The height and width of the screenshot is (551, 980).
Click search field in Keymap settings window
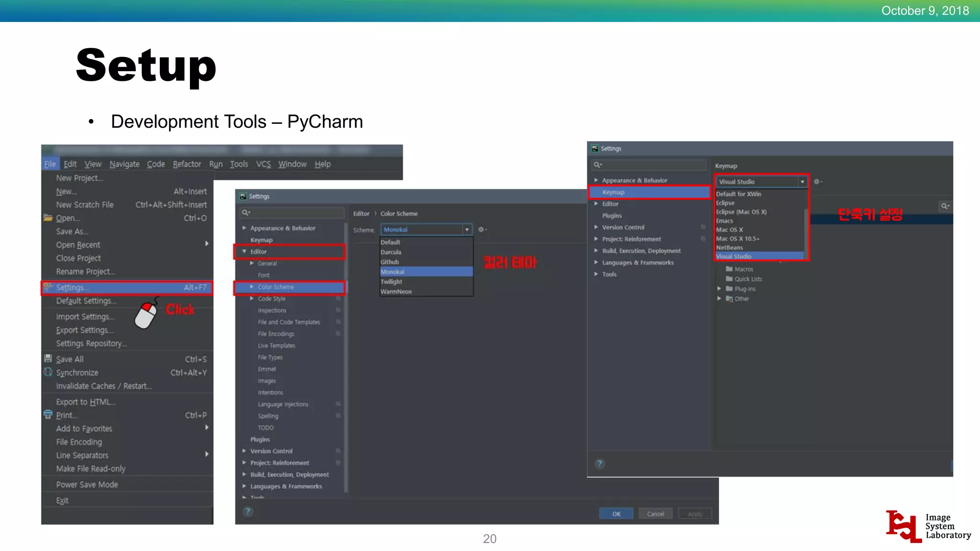click(x=648, y=165)
